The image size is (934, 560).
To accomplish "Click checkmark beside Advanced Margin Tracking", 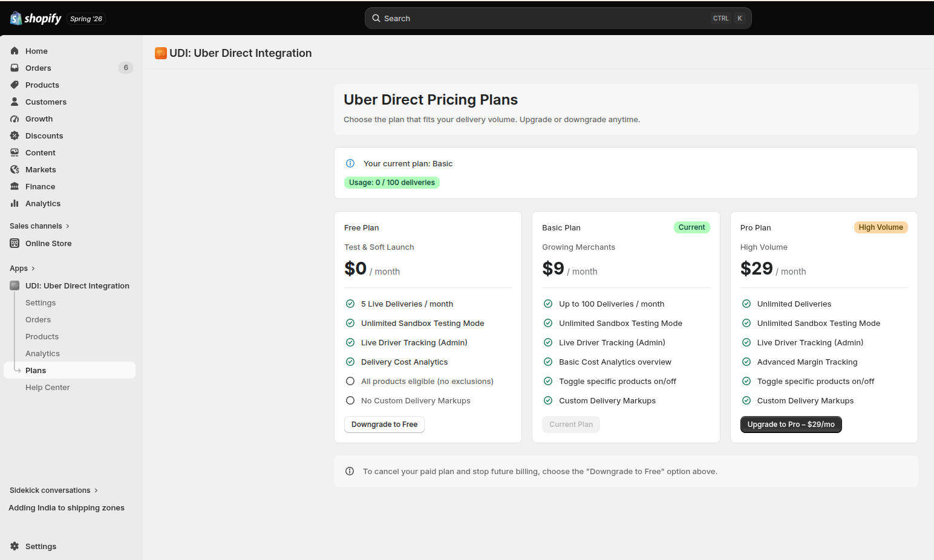I will click(x=746, y=362).
